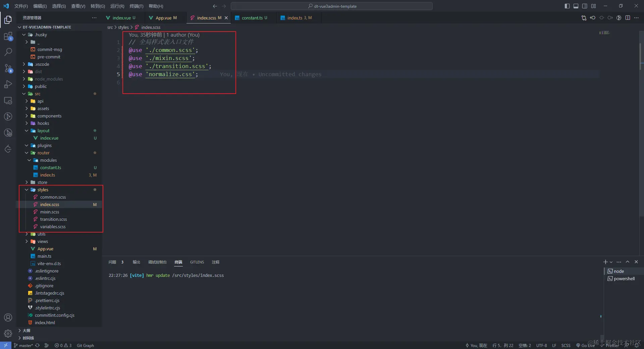Viewport: 644px width, 349px height.
Task: Toggle the primary side bar layout
Action: [x=567, y=6]
